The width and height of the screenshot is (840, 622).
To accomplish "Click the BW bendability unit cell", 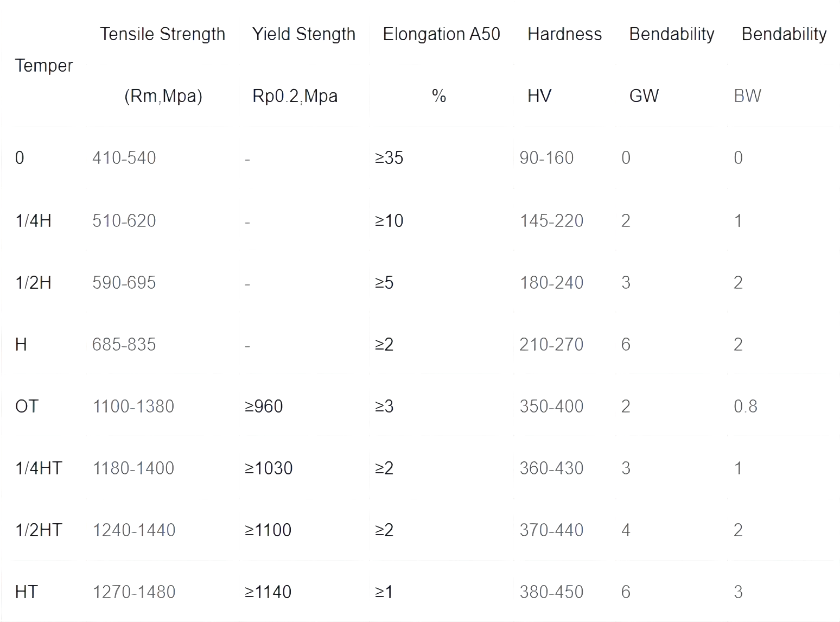I will pos(747,96).
